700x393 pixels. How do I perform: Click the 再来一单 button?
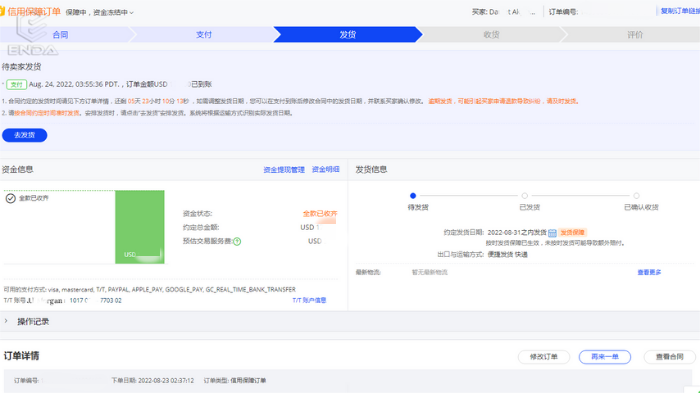(605, 357)
